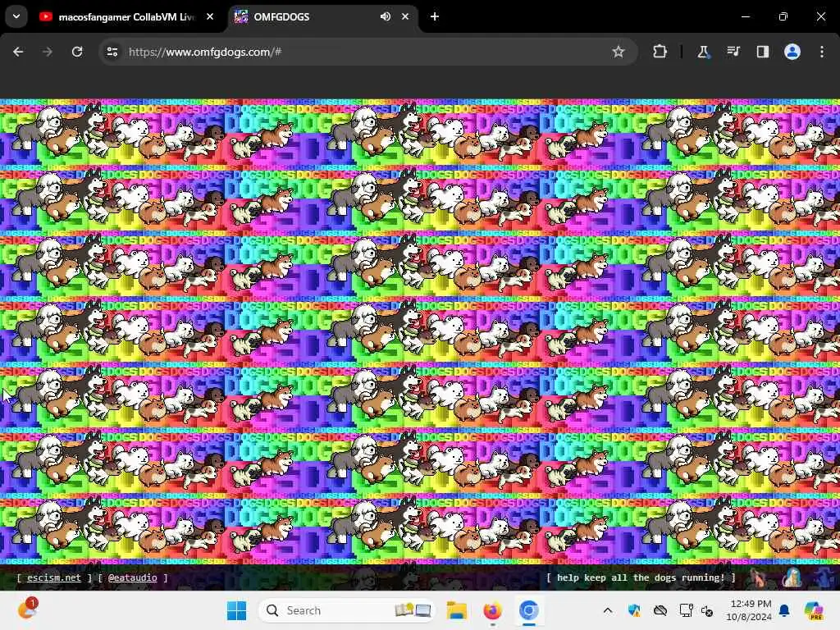
Task: Open the network tray icon
Action: pyautogui.click(x=686, y=610)
